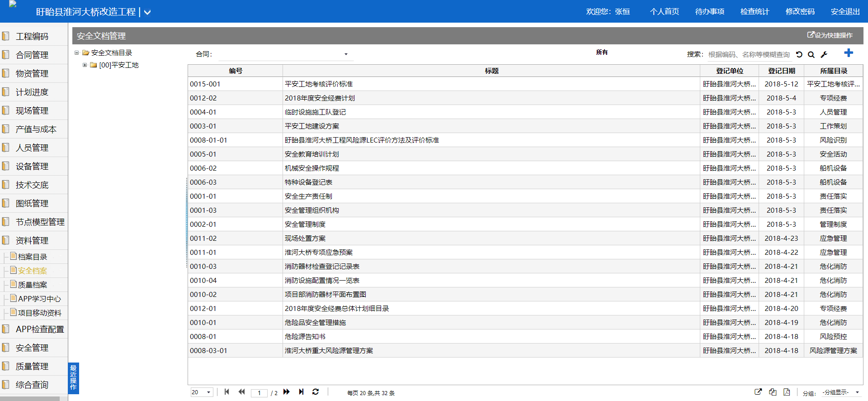Select row 2018年度安全经费计划
Image resolution: width=868 pixels, height=401 pixels.
525,98
